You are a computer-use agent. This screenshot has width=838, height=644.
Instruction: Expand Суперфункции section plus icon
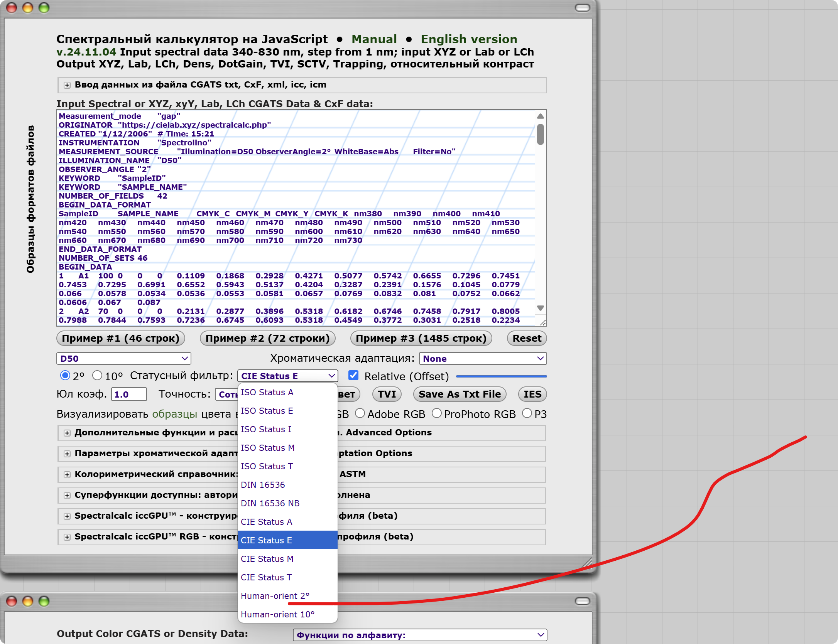(67, 496)
